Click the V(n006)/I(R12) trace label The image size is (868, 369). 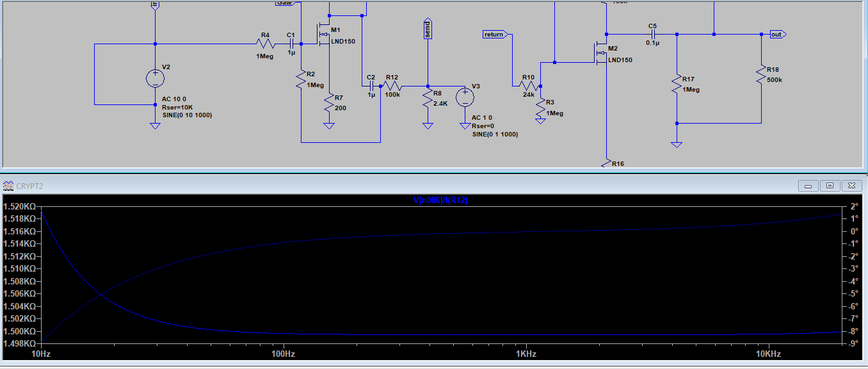pos(442,201)
